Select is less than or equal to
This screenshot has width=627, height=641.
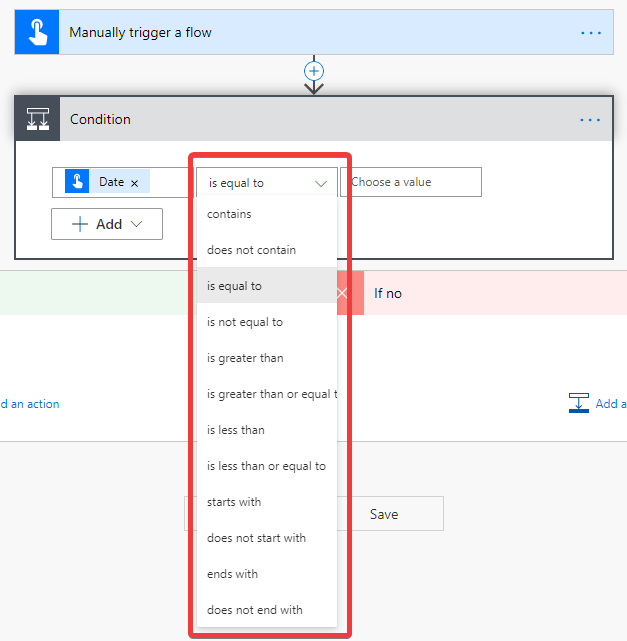(x=267, y=466)
